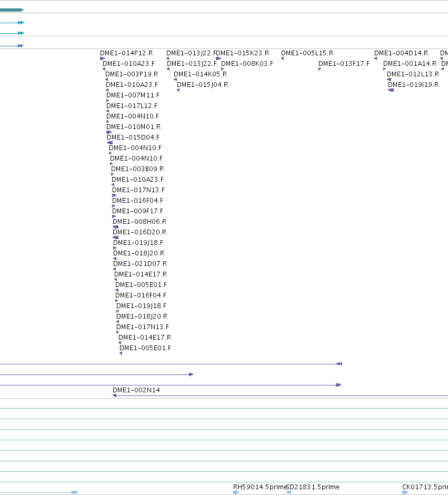448x495 pixels.
Task: Click feature label DME1-015D04.F
Action: pos(133,137)
